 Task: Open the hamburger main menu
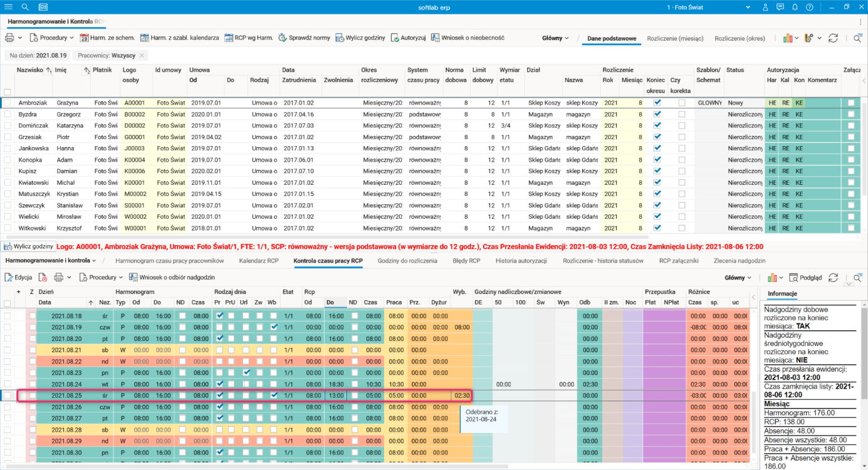click(9, 7)
